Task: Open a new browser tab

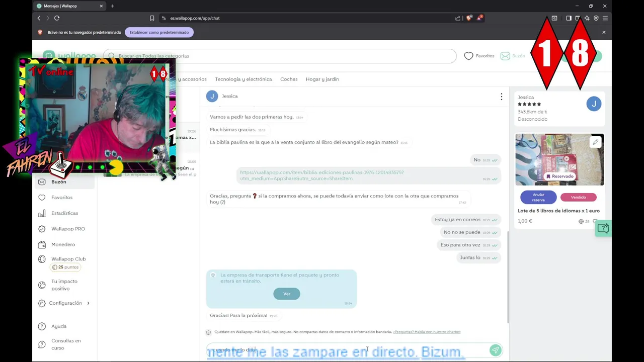Action: click(112, 6)
